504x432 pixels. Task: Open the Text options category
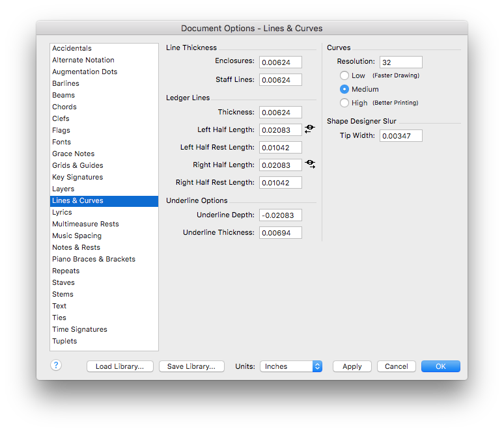coord(104,306)
